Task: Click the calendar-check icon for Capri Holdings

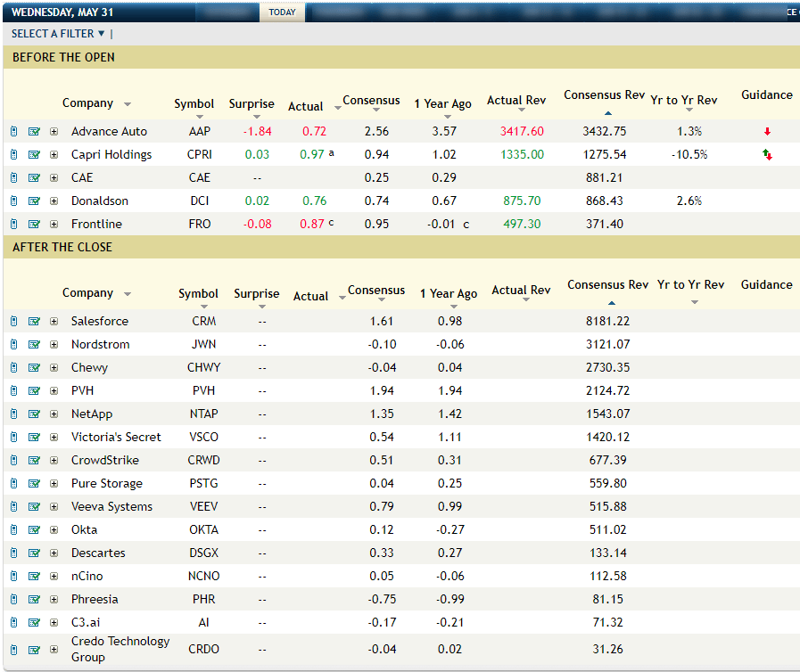Action: (34, 154)
